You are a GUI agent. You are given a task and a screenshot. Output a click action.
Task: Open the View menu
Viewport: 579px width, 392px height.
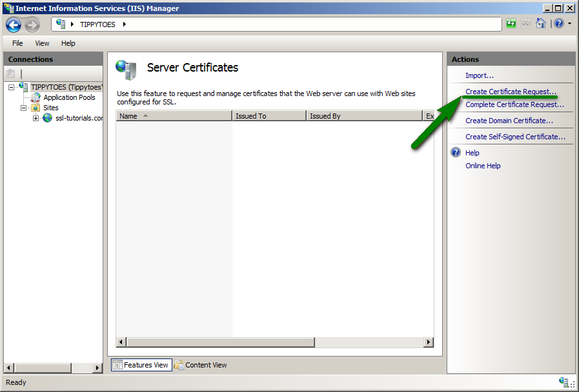pyautogui.click(x=42, y=43)
